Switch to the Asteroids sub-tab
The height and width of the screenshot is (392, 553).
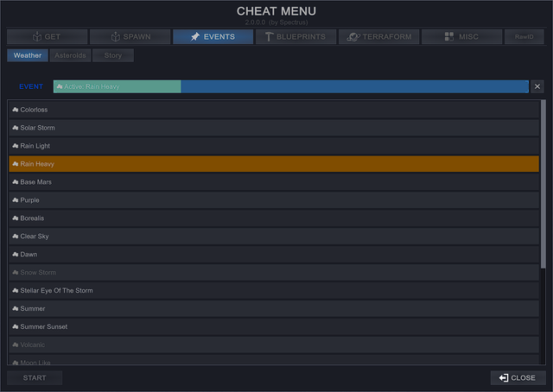pos(70,55)
